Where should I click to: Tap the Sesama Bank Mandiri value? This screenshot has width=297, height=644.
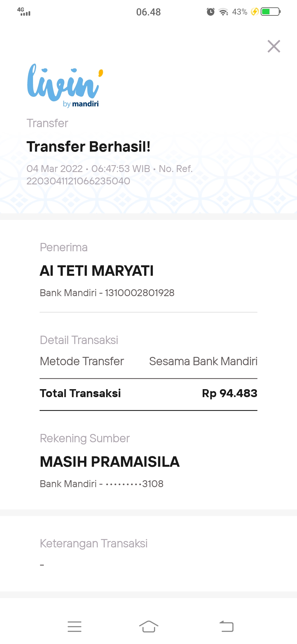(203, 361)
